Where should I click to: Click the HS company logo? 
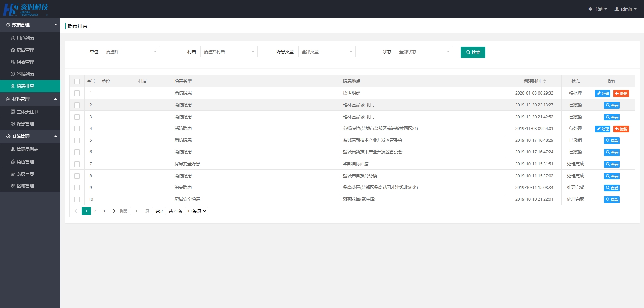(x=25, y=9)
